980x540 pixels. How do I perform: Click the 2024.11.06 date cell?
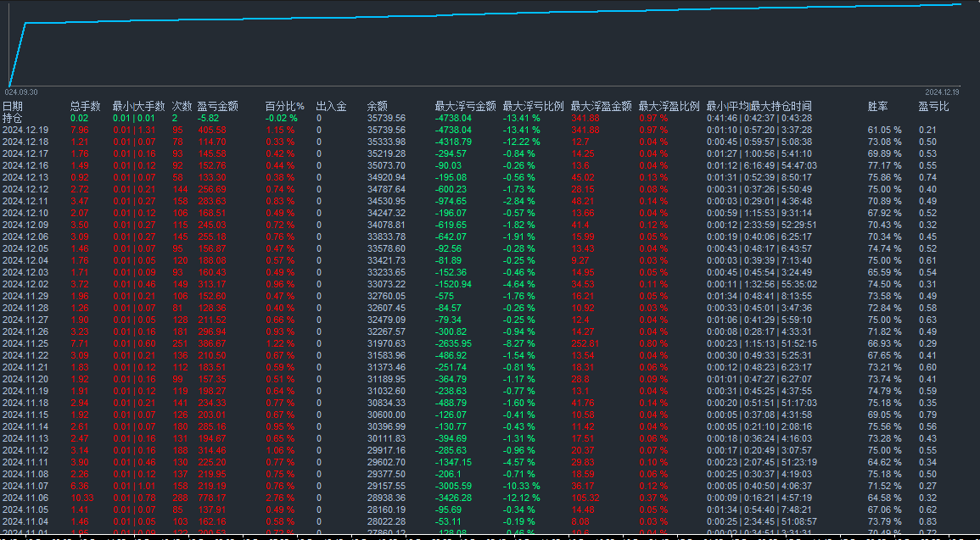pos(25,498)
